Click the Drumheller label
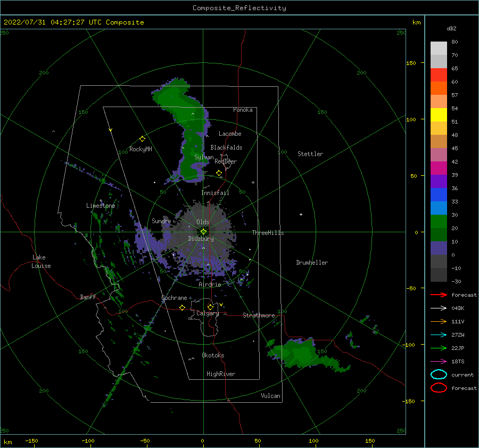 [x=312, y=263]
